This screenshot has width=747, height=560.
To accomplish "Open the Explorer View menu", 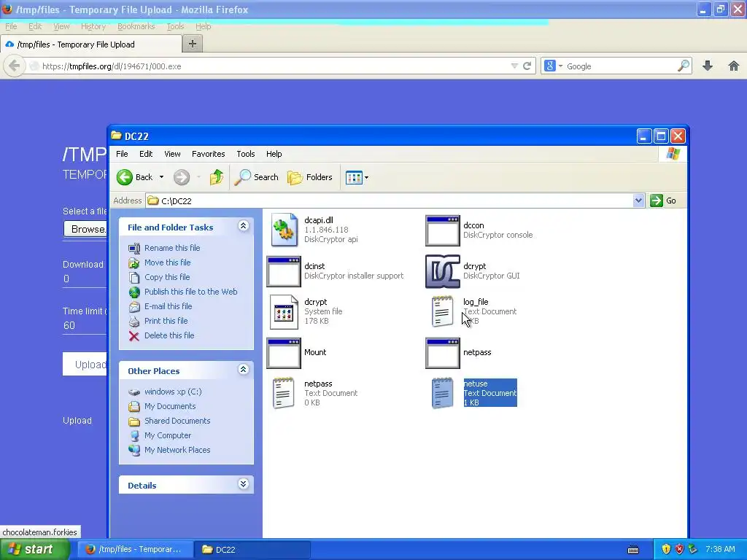I will coord(172,154).
